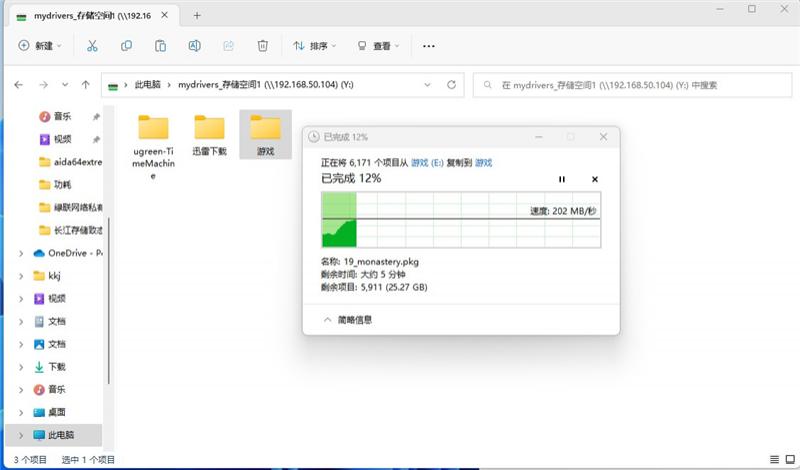Expand the OneDrive tree node

coord(21,253)
